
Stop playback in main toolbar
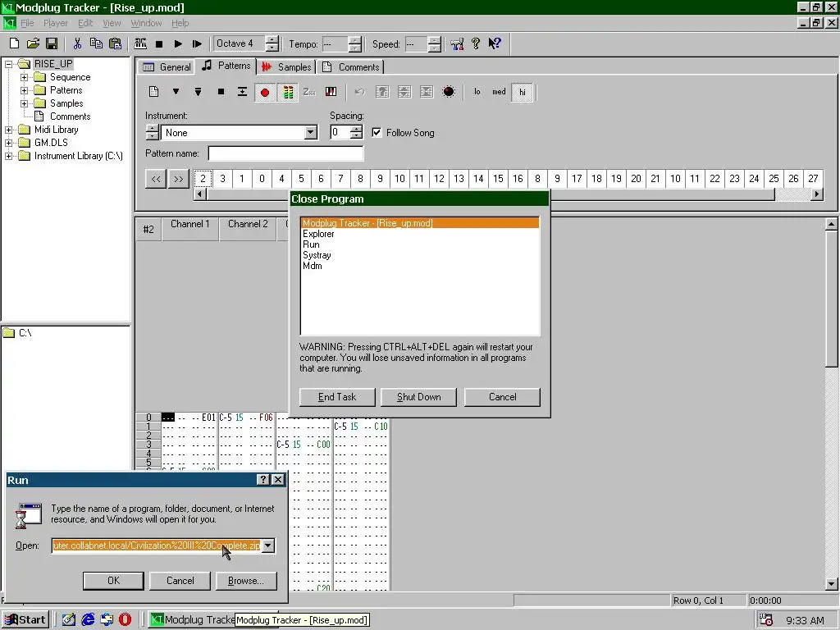(159, 44)
